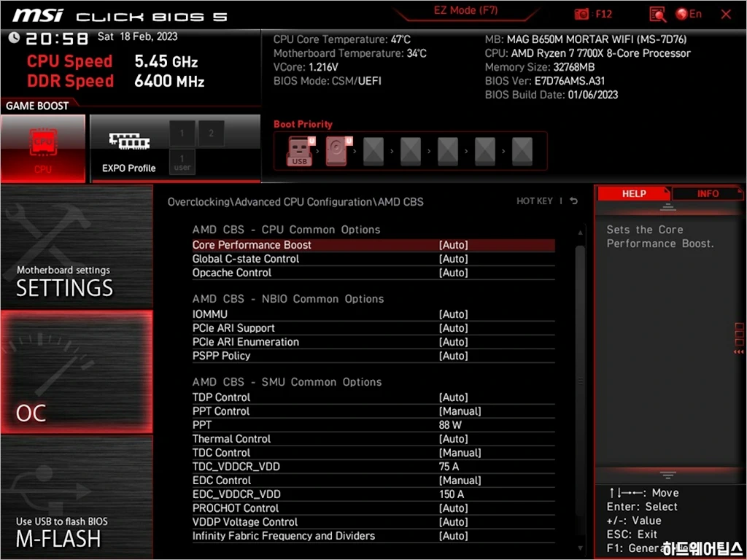Open PSPP Policy value dropdown
Viewport: 747px width, 560px height.
454,356
